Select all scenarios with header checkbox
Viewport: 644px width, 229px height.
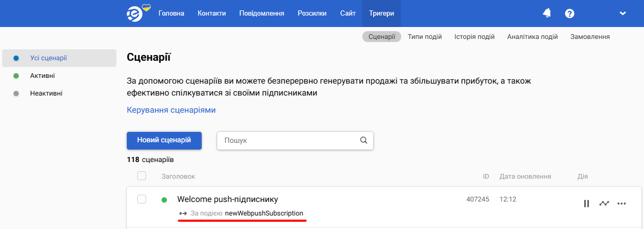point(141,176)
